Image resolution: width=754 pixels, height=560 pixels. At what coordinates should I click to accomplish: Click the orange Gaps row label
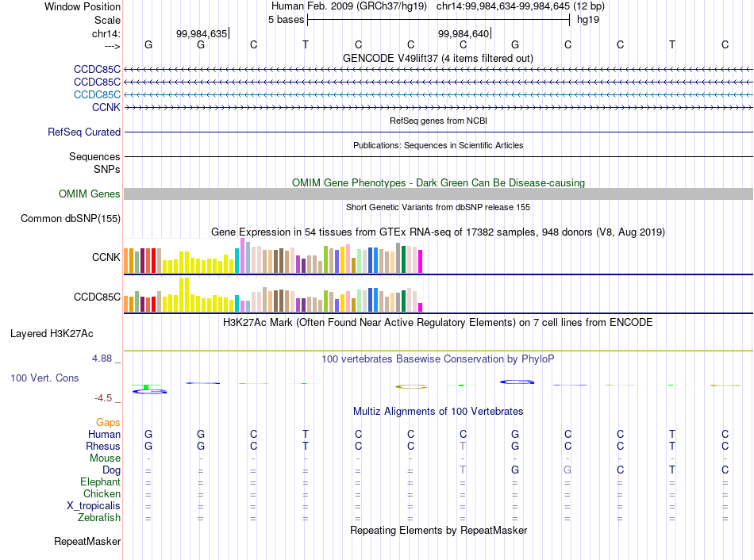click(x=108, y=422)
